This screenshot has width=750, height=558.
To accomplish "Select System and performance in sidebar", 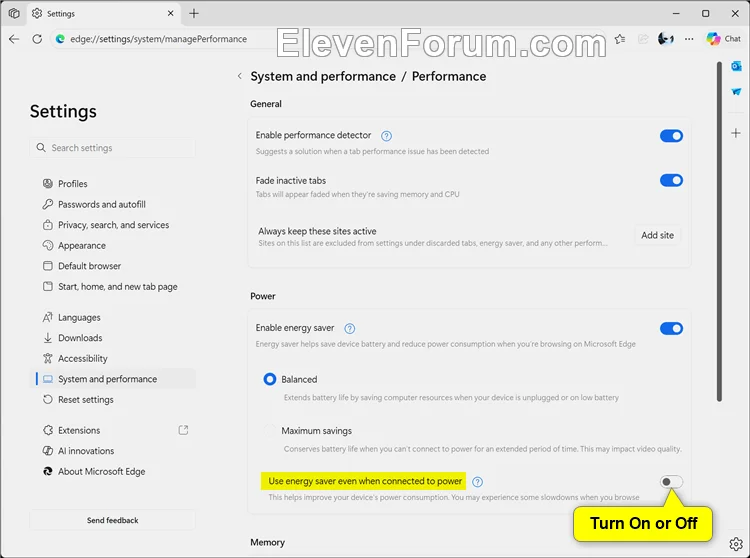I will (x=113, y=379).
